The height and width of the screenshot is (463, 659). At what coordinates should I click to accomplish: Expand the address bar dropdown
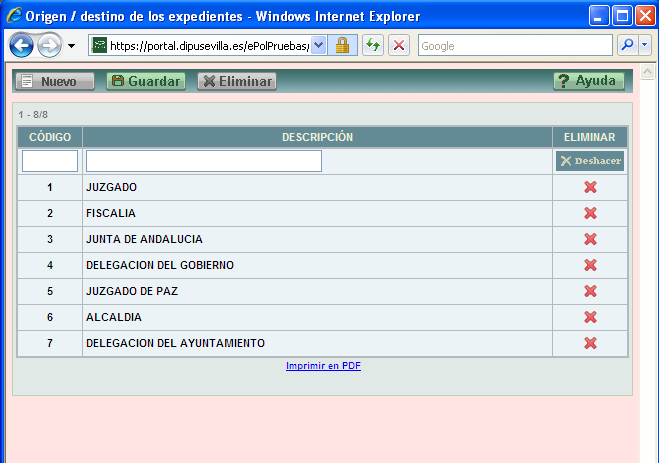tap(319, 45)
